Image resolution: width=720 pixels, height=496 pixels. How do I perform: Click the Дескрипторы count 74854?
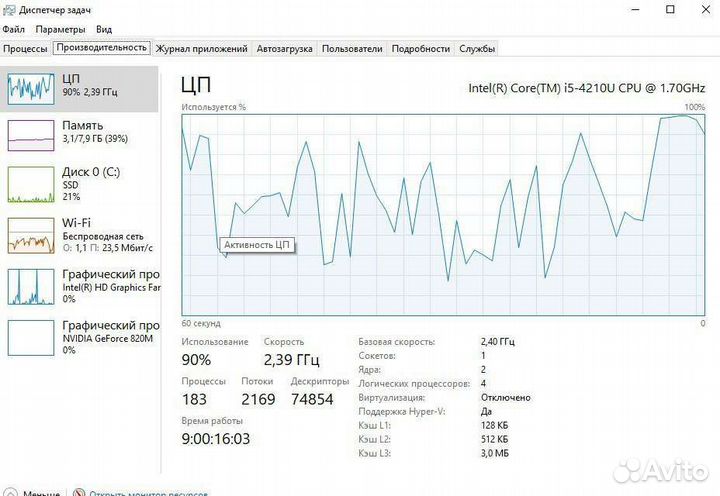click(x=312, y=399)
